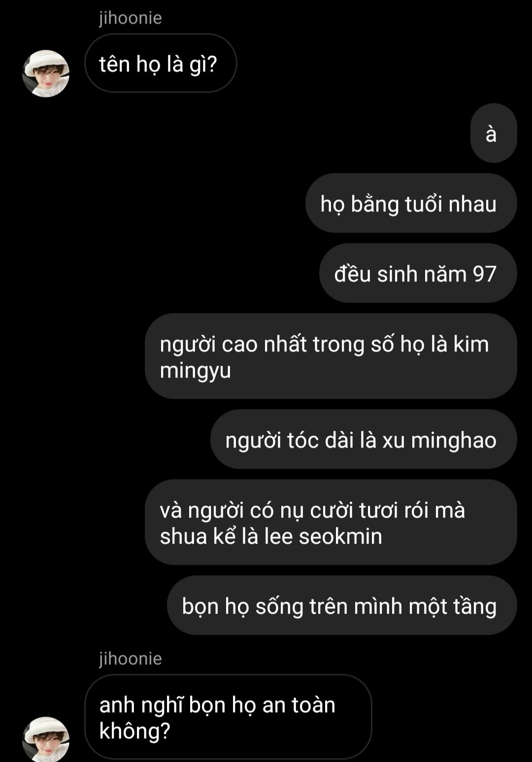Tap the word 'minghao' in the bubble
This screenshot has width=532, height=762.
coord(454,440)
